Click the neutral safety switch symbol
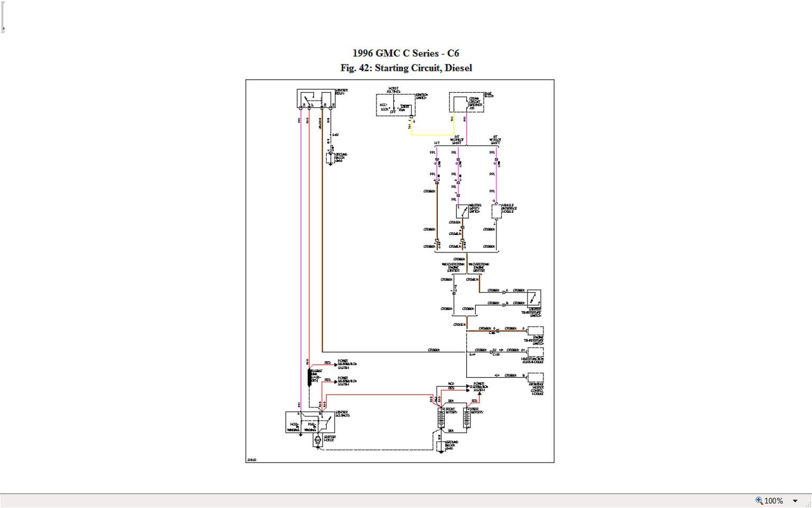This screenshot has height=508, width=812. [463, 211]
